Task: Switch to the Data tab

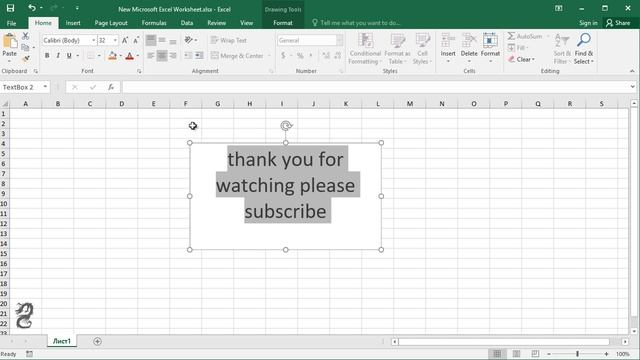Action: click(187, 23)
